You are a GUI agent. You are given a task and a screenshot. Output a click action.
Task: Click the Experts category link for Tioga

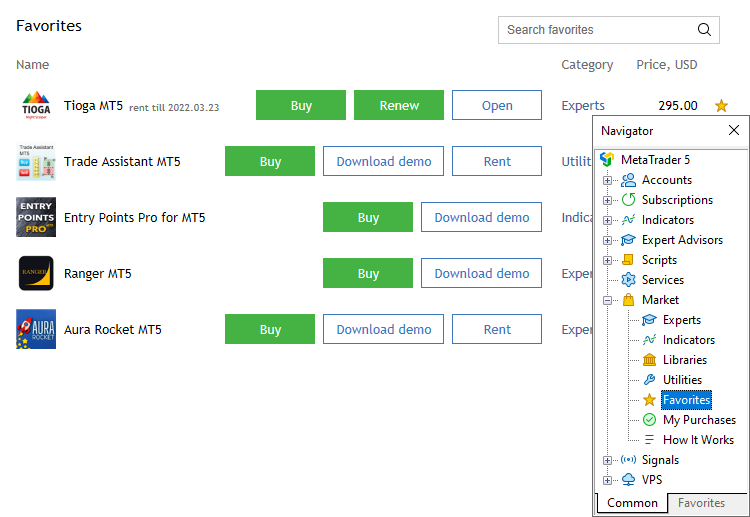click(583, 105)
